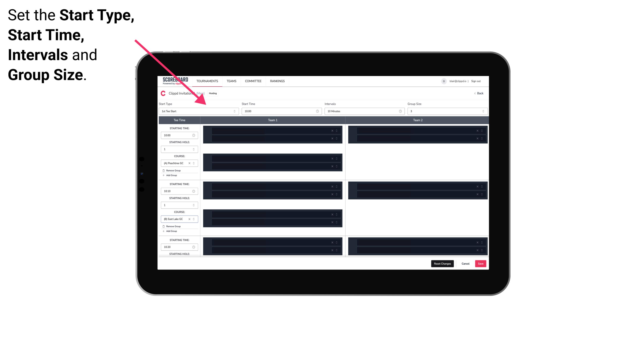Click the Intervals clock icon
Viewport: 644px width, 346px height.
[400, 111]
